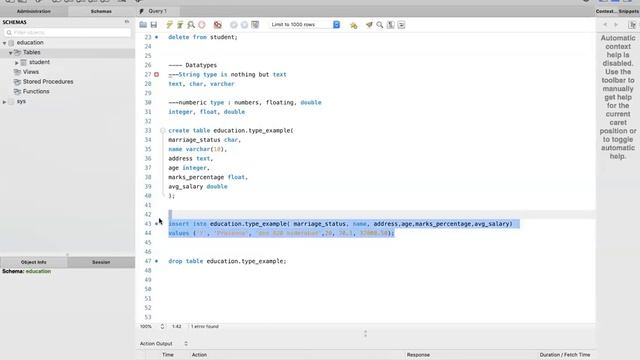Refresh the schemas list icon

127,22
